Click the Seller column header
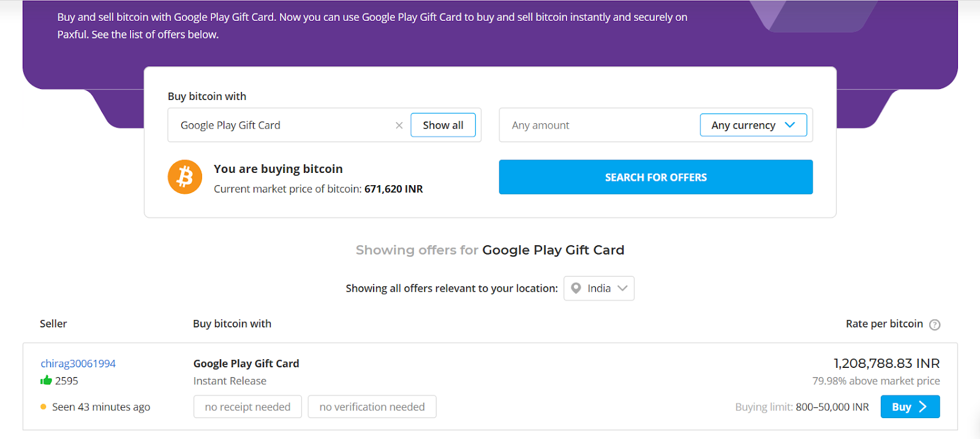The image size is (980, 439). pos(53,324)
